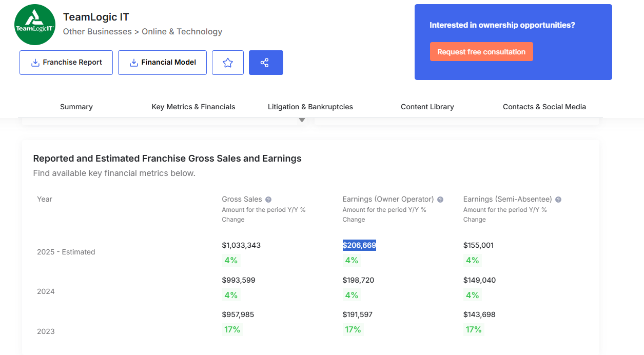Open Contacts & Social Media tab

(544, 107)
